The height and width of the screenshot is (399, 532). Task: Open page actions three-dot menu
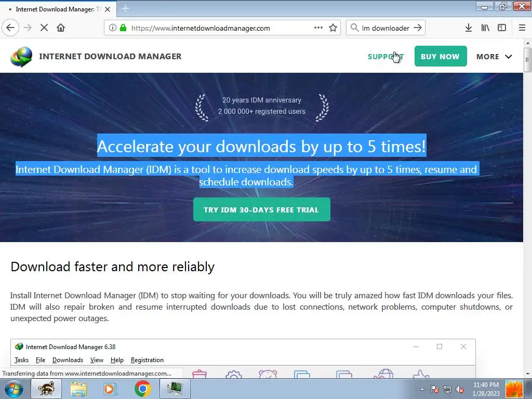click(x=318, y=28)
